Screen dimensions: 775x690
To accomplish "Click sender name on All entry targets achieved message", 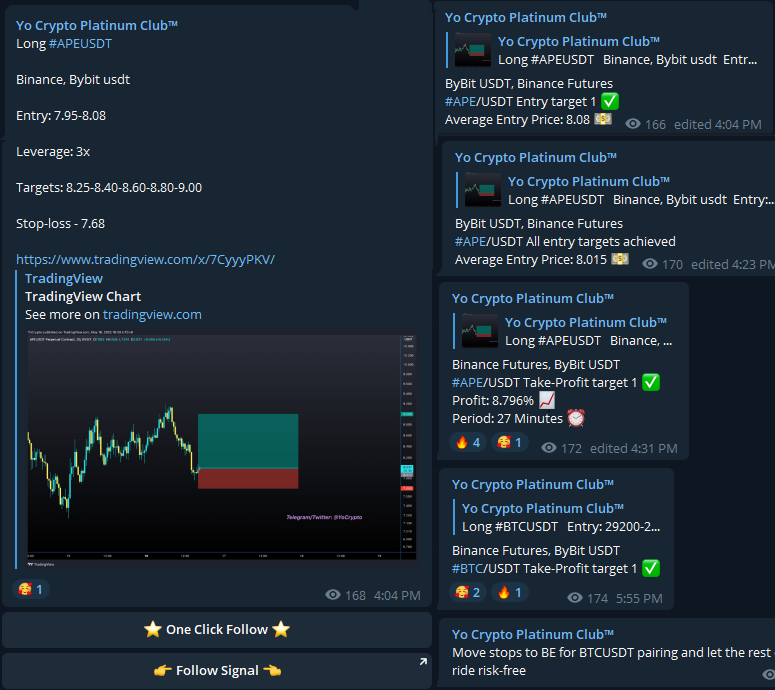I will point(536,158).
